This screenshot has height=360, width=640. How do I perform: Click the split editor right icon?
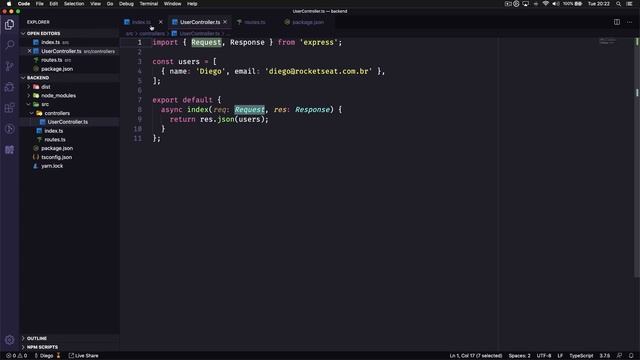point(617,22)
